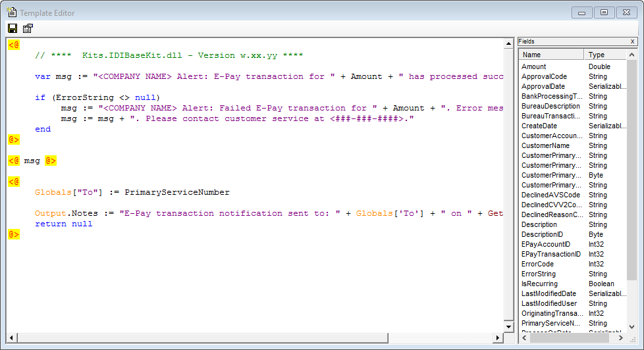
Task: Select the CustomerName field
Action: pos(573,145)
